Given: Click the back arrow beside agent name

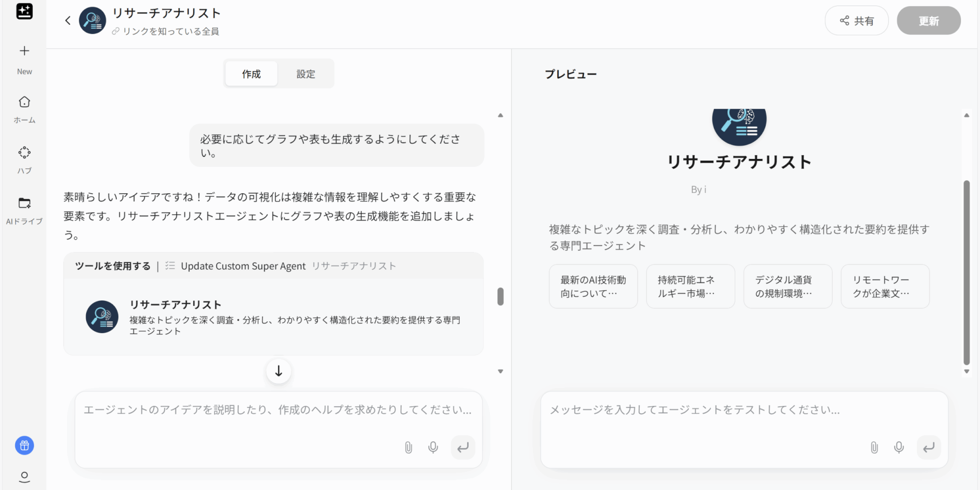Looking at the screenshot, I should point(68,21).
